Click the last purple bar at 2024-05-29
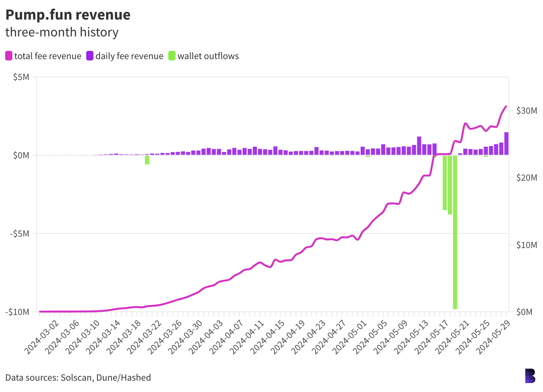 click(x=507, y=144)
